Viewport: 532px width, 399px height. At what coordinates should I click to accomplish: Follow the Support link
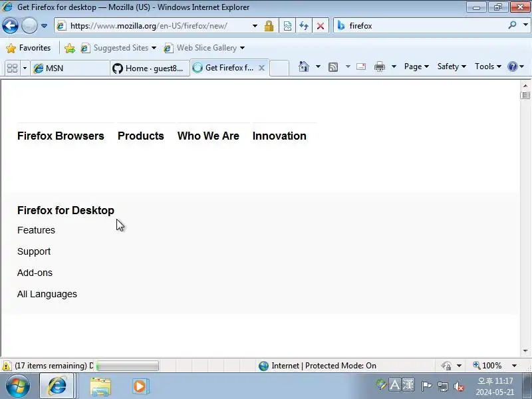pos(34,251)
